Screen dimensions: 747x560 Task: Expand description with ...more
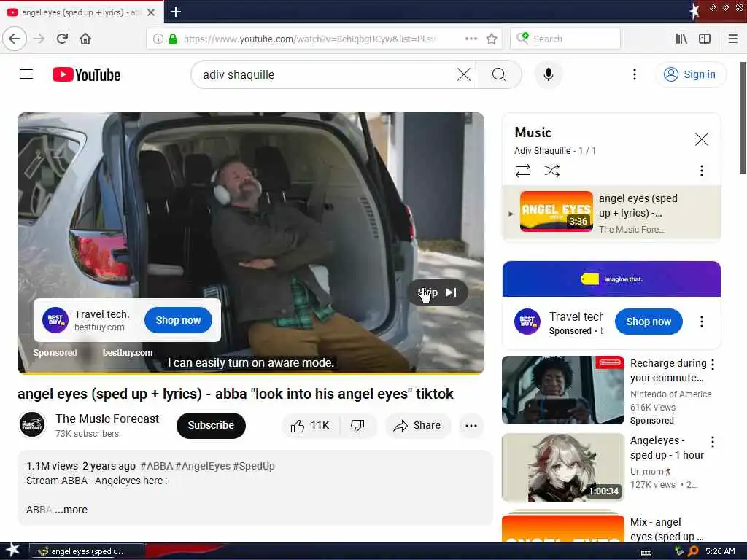click(71, 510)
